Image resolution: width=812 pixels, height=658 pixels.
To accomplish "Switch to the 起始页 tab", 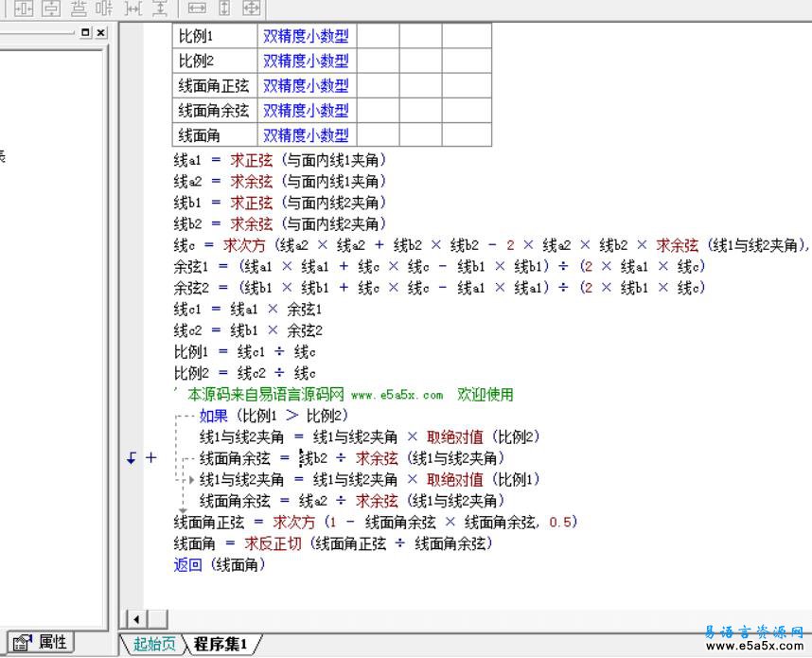I will 154,643.
